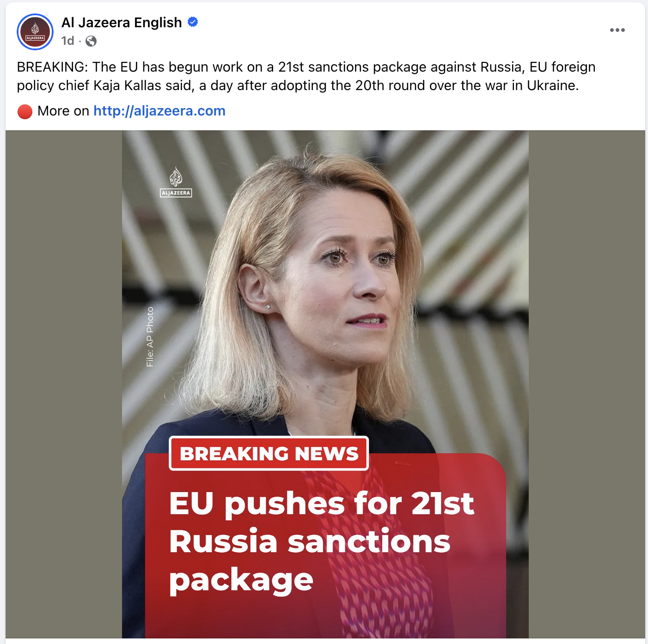Screen dimensions: 648x644
Task: Click the word package in image headline
Action: [241, 580]
